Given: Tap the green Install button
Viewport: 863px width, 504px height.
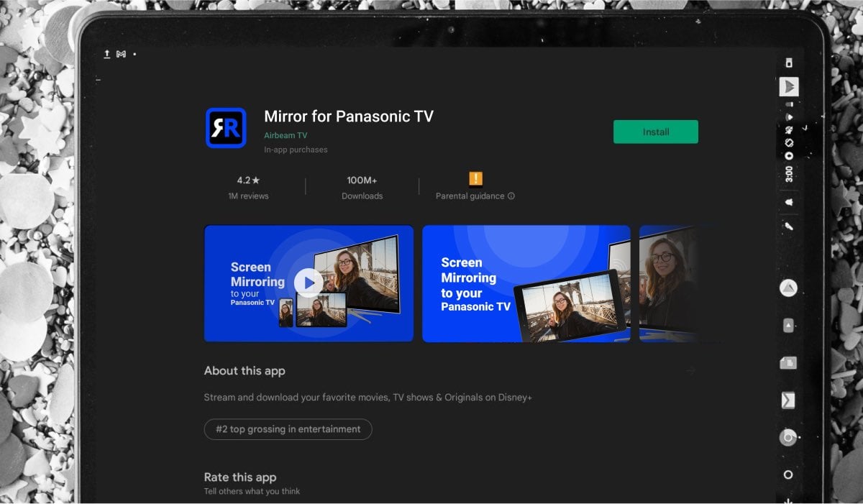Looking at the screenshot, I should 655,132.
